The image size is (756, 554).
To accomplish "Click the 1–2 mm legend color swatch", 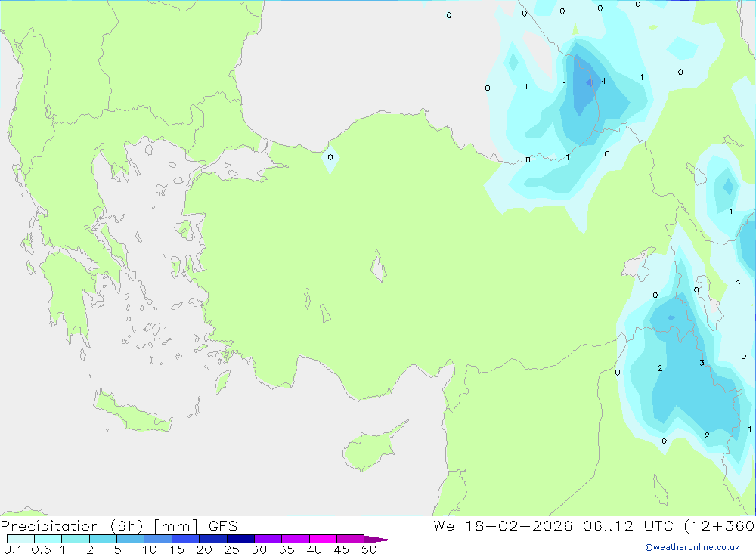I will pyautogui.click(x=76, y=539).
